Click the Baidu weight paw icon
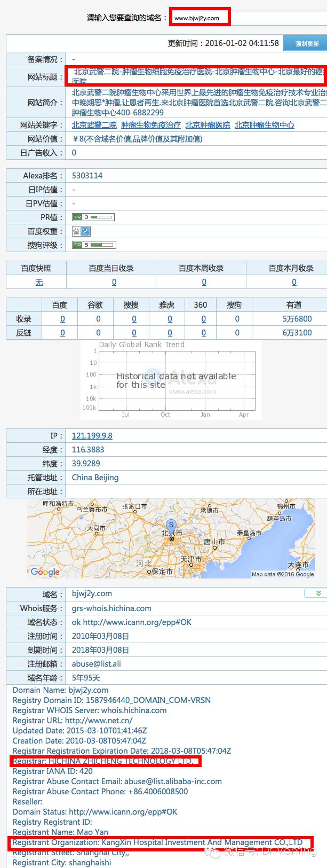327x868 pixels. (x=81, y=231)
